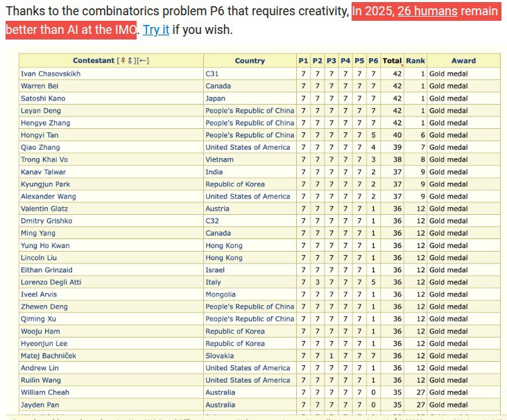Sort table by Total column
Image resolution: width=507 pixels, height=420 pixels.
(x=392, y=61)
